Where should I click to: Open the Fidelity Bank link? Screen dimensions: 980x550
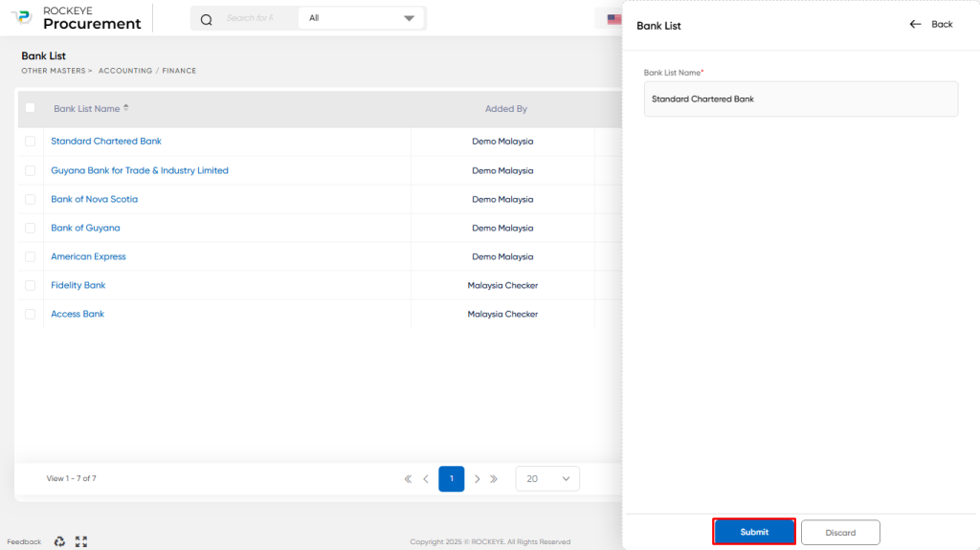(x=78, y=286)
